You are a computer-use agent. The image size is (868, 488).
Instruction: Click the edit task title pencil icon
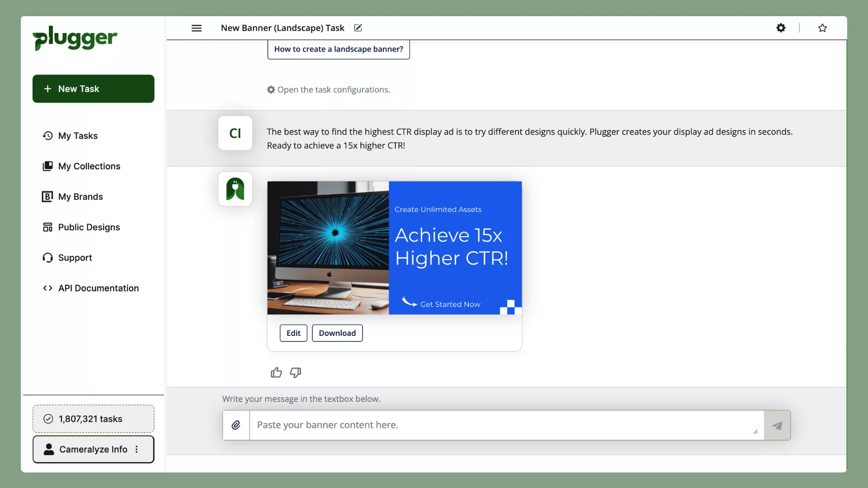[x=358, y=28]
